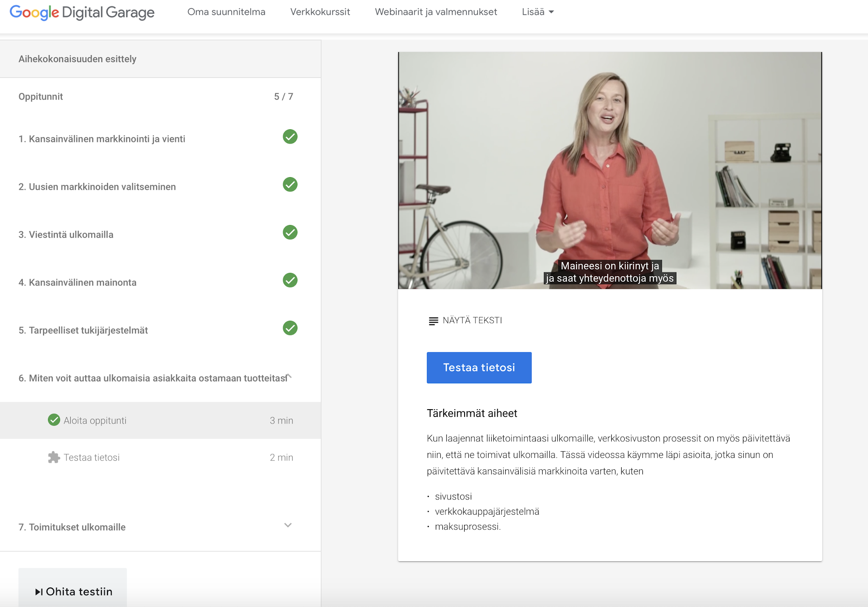Open lesson 4 Kansainvälinen mainonta
The image size is (868, 607).
[160, 283]
